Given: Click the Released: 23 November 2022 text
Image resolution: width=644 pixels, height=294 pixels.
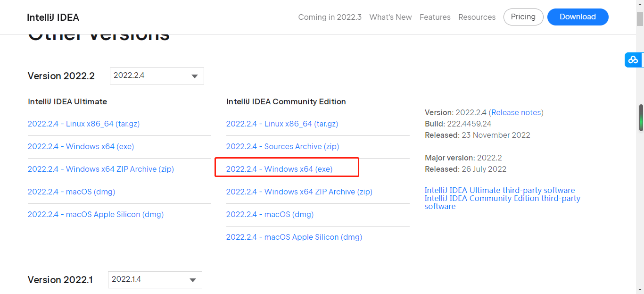Looking at the screenshot, I should point(478,135).
